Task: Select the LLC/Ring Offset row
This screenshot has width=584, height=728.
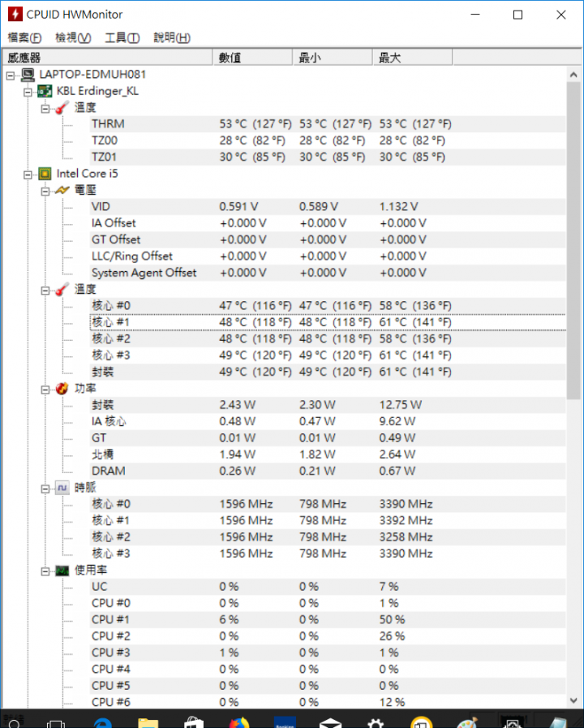Action: pyautogui.click(x=328, y=256)
